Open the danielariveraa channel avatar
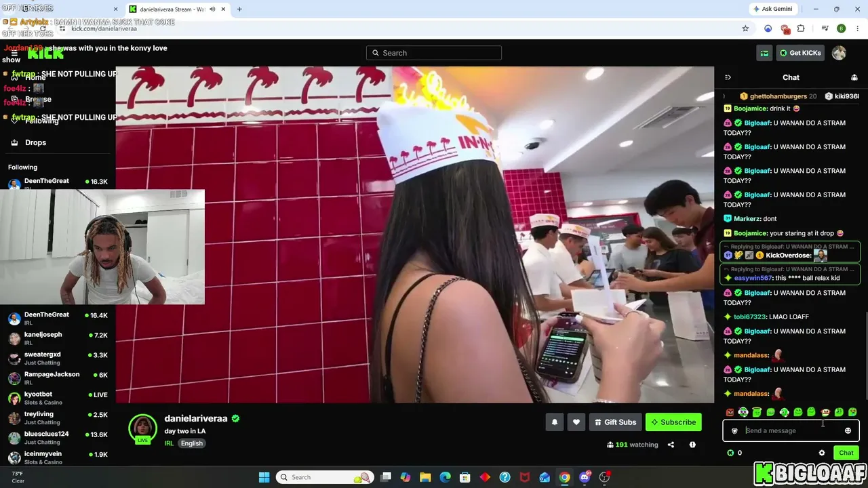This screenshot has height=488, width=868. click(x=142, y=428)
